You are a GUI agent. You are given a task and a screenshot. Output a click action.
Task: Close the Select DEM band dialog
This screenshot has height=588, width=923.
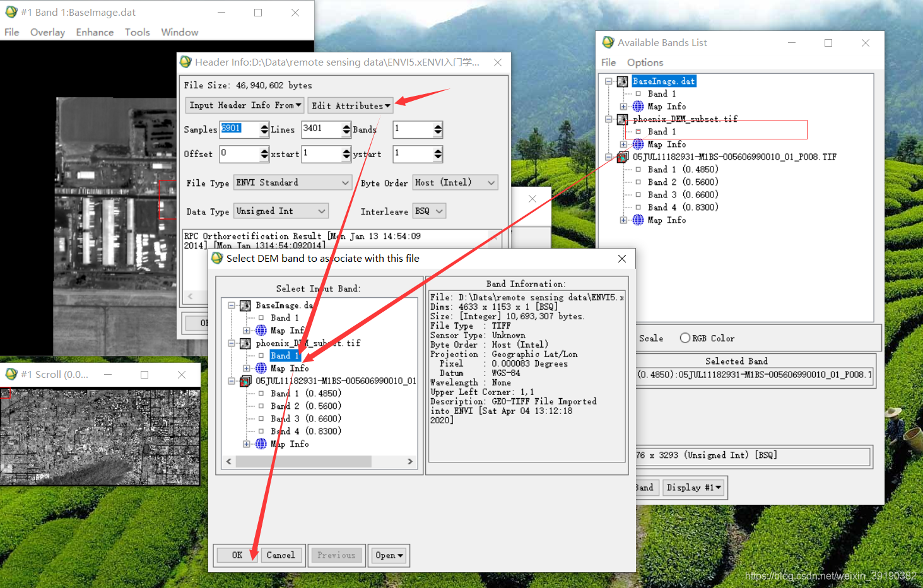pyautogui.click(x=622, y=259)
